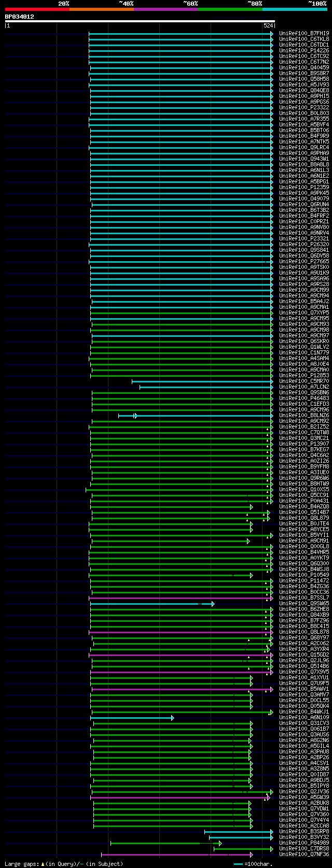
Task: Click the cyan ~100% identity legend segment
Action: coord(295,9)
